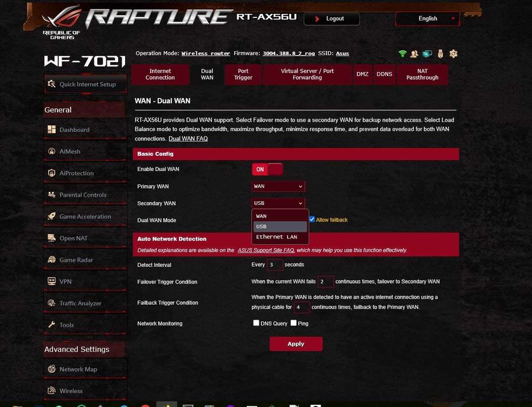Open the Traffic Analyzer menu item
The image size is (532, 407).
(x=85, y=303)
